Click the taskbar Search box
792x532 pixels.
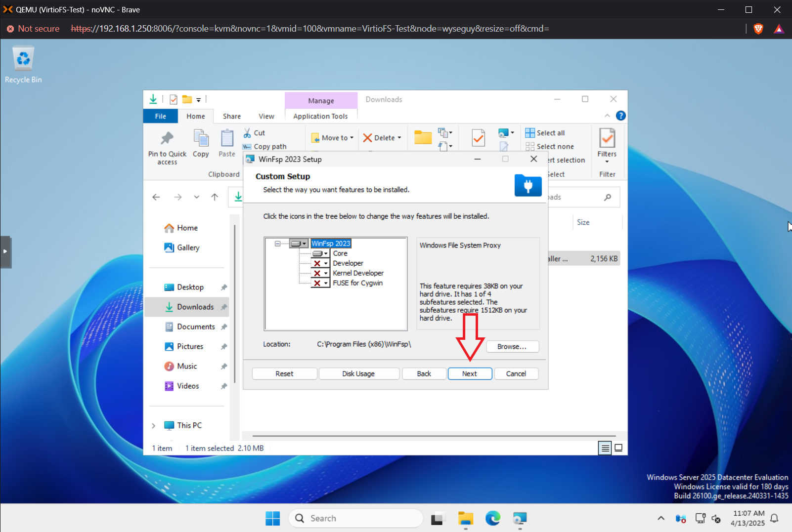(356, 518)
